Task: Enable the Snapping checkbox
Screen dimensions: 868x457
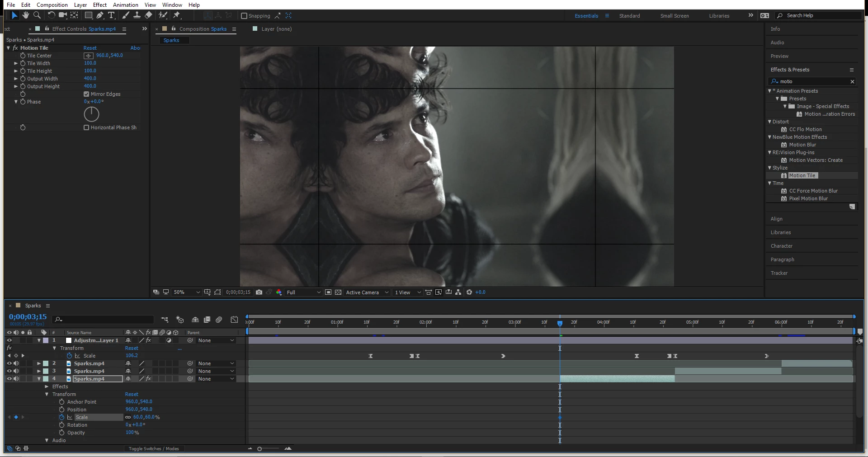Action: (244, 16)
